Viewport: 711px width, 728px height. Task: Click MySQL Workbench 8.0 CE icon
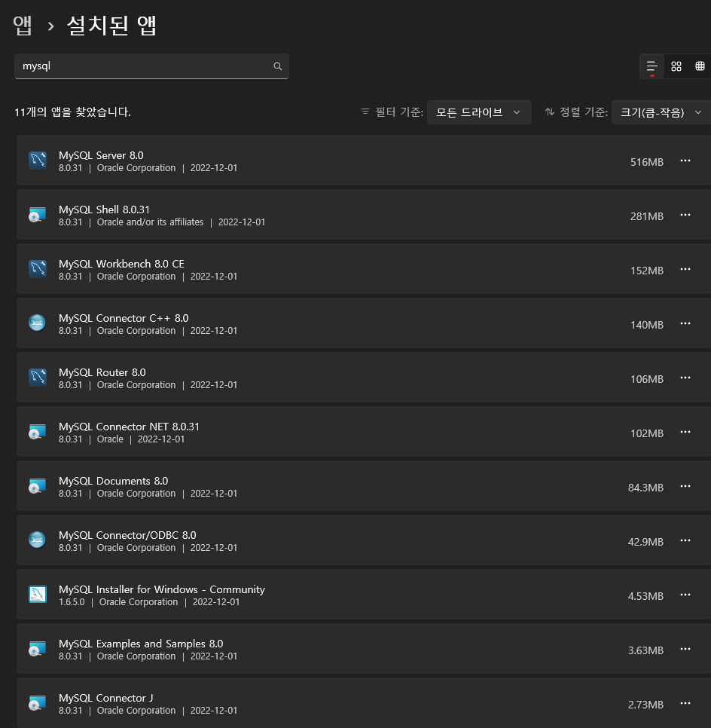tap(38, 269)
